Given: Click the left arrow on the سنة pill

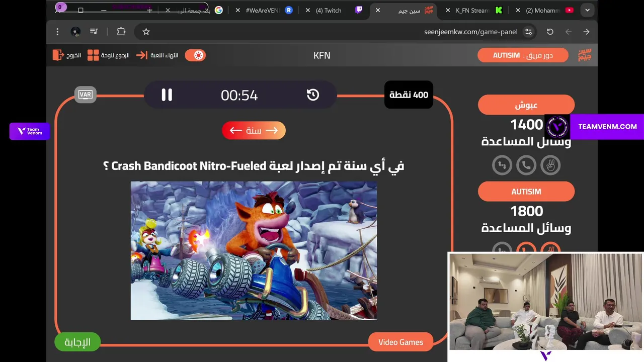Looking at the screenshot, I should pyautogui.click(x=236, y=130).
